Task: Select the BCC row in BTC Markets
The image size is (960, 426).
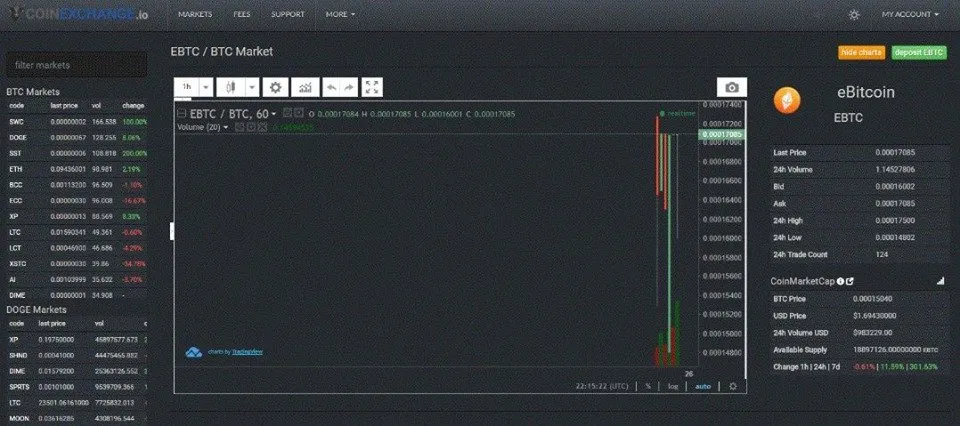Action: pyautogui.click(x=77, y=185)
